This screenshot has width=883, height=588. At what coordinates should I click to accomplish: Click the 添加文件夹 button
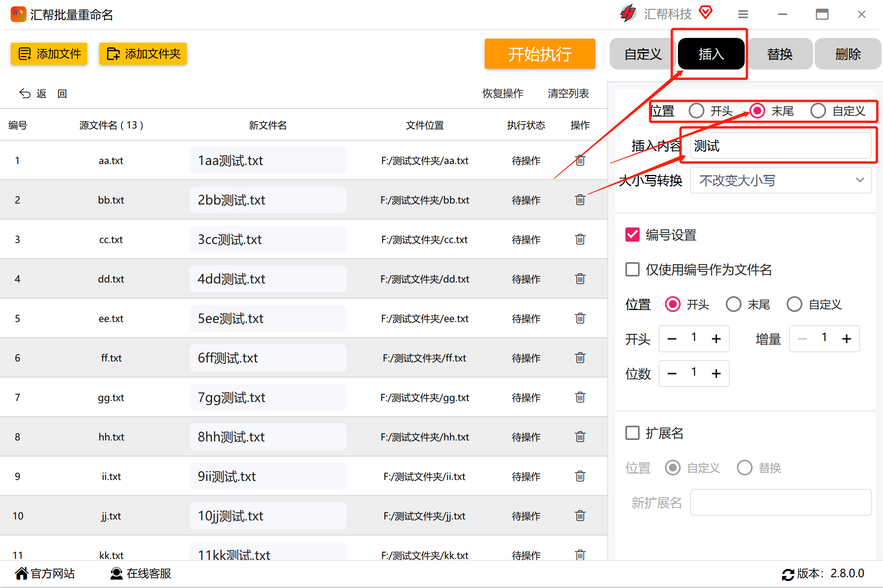[143, 54]
